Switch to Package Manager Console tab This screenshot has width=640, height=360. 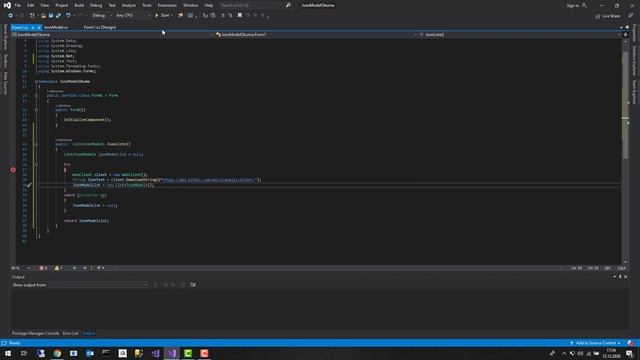click(36, 333)
